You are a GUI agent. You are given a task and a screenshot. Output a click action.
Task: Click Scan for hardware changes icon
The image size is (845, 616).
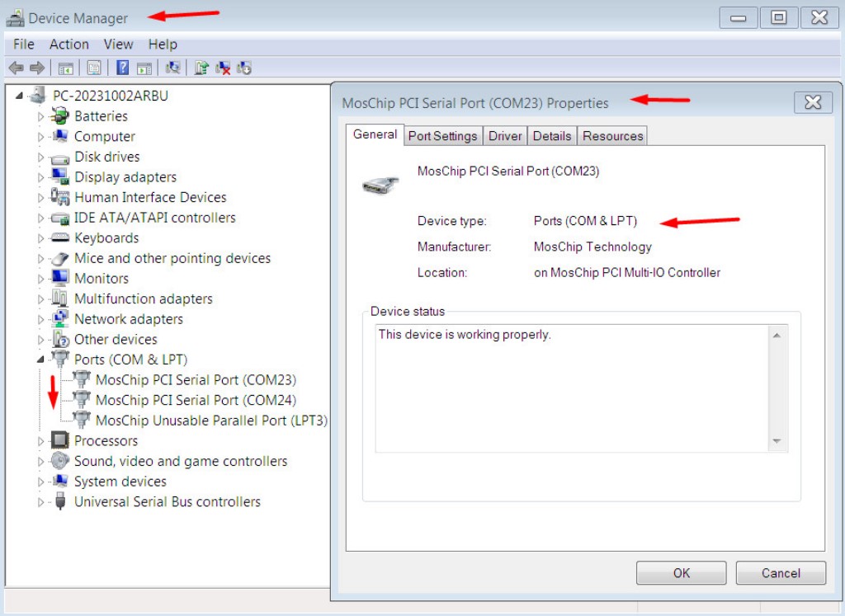(173, 68)
